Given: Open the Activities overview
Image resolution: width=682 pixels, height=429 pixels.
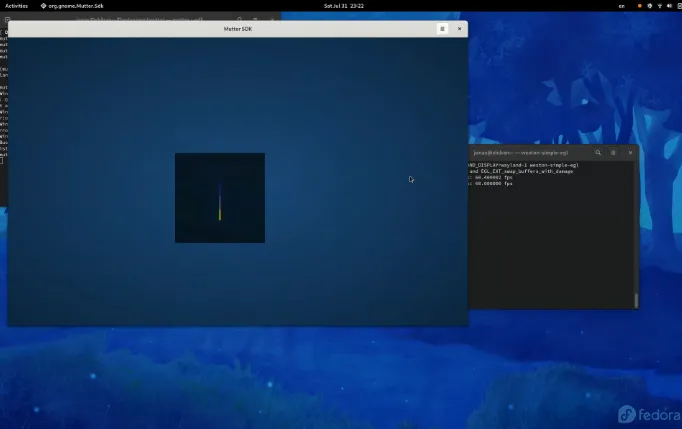Looking at the screenshot, I should click(x=17, y=6).
